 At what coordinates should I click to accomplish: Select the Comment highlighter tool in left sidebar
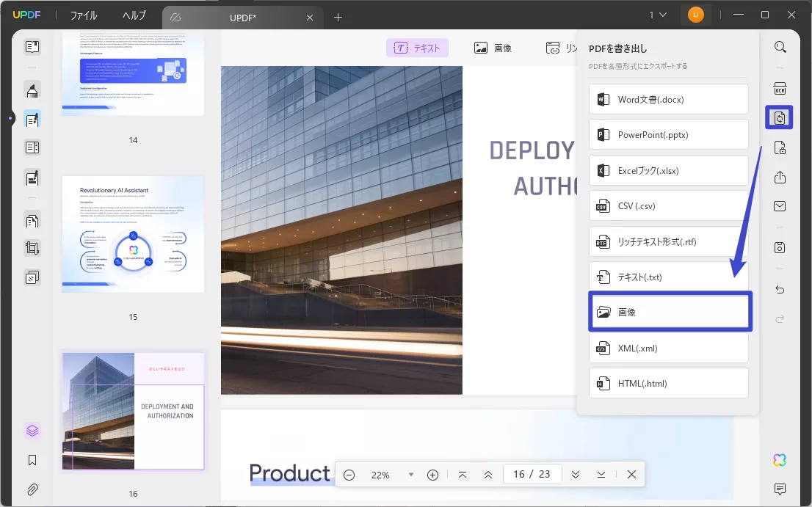pos(32,90)
